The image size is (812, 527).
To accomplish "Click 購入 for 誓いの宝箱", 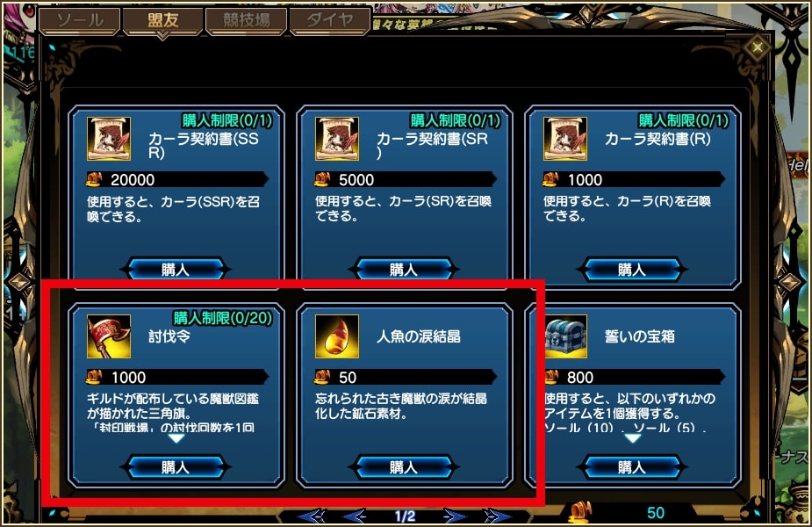I will [x=632, y=467].
